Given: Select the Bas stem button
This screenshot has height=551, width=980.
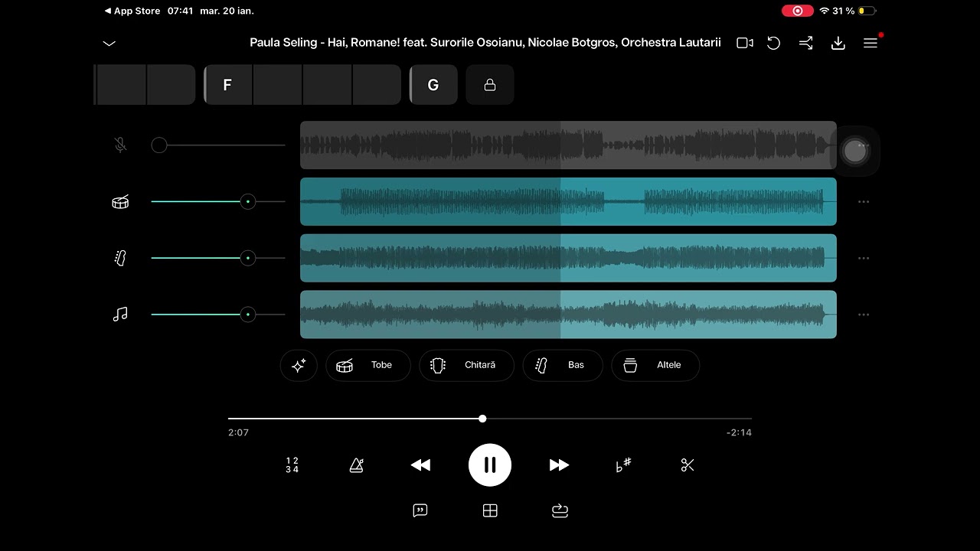Looking at the screenshot, I should [563, 365].
